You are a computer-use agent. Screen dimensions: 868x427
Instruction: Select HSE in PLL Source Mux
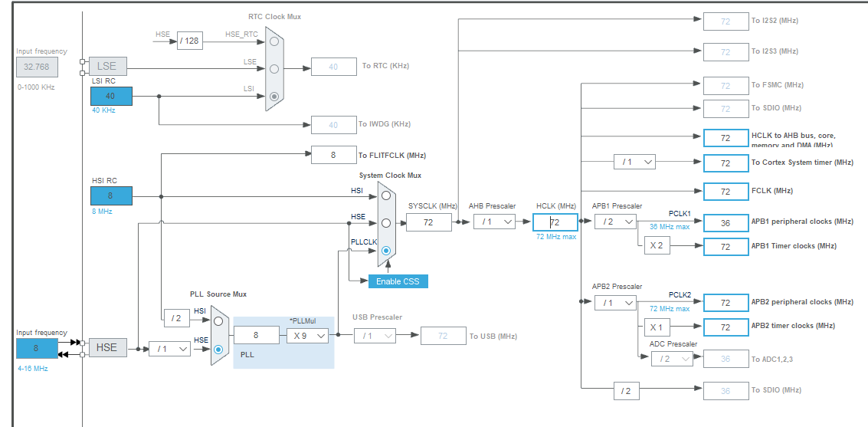[x=218, y=349]
